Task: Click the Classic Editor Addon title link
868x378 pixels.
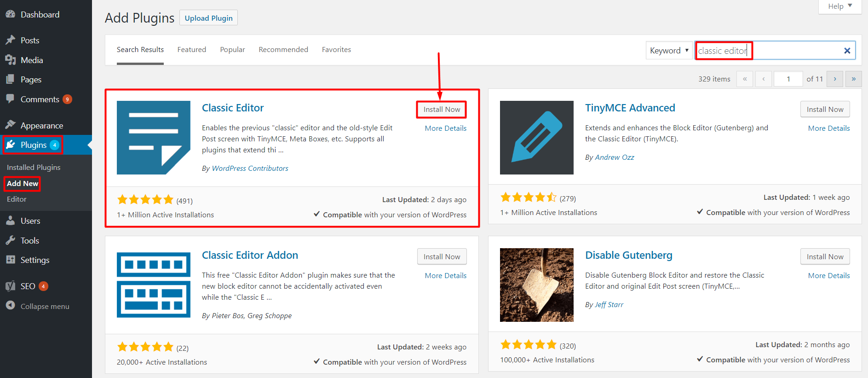Action: pos(250,255)
